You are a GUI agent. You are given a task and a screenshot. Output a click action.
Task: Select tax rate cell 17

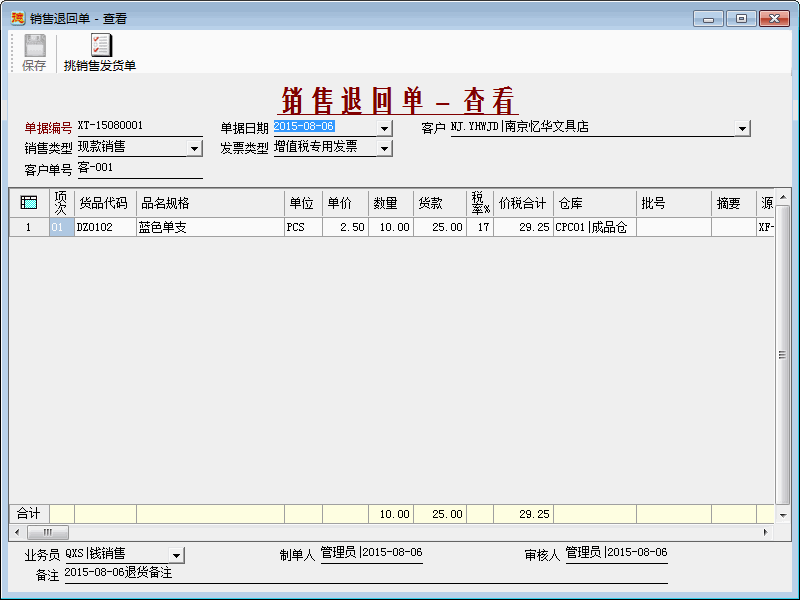[480, 227]
